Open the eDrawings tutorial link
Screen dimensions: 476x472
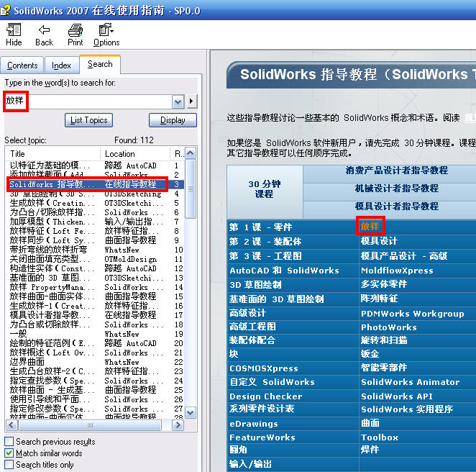(x=254, y=424)
